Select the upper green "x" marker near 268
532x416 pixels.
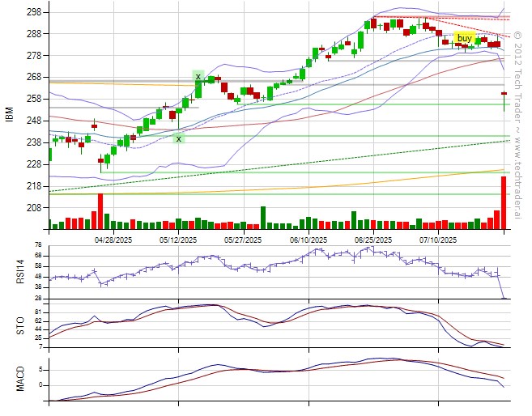coord(198,76)
